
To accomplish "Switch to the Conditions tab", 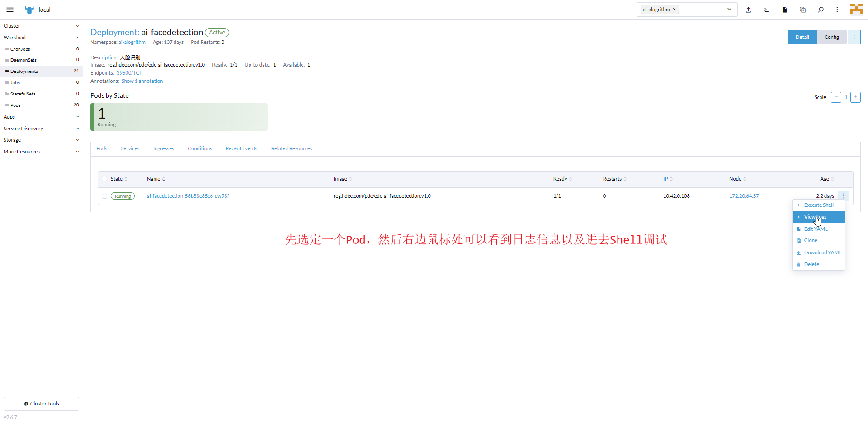I will coord(200,148).
